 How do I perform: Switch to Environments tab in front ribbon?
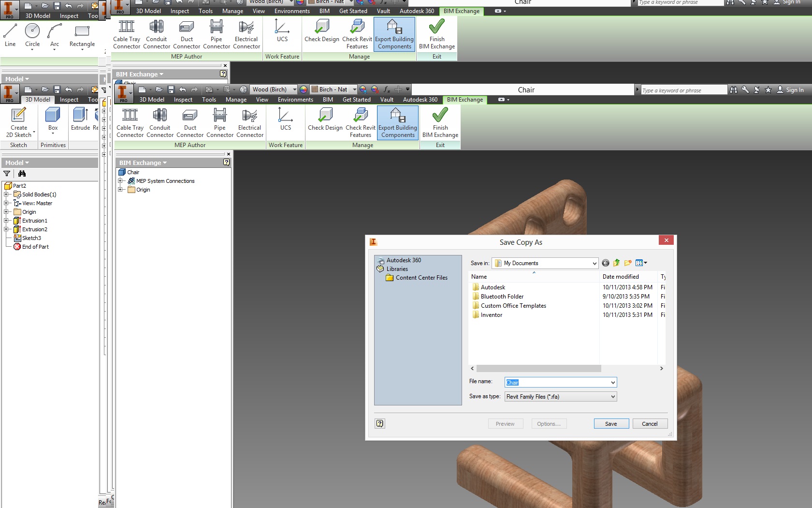coord(295,100)
